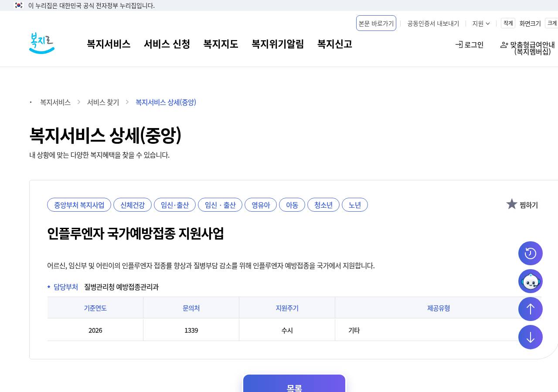Click the 목록 list button
This screenshot has width=558, height=392.
294,384
